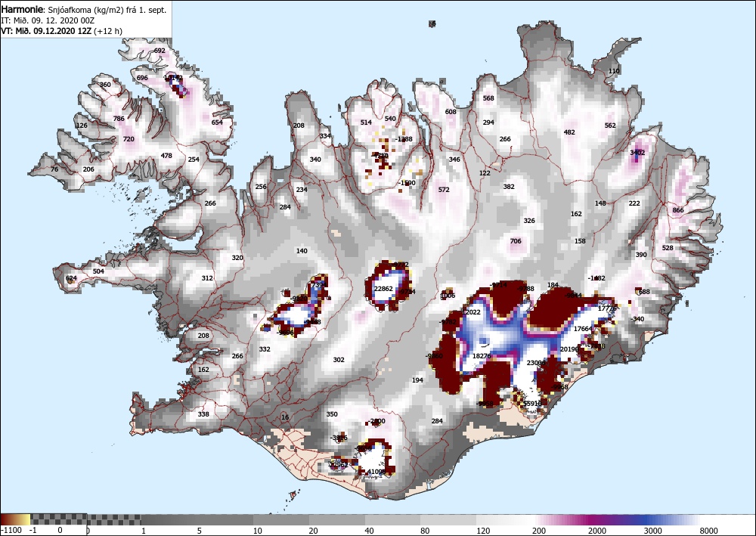Click the checkered transparent legend segment
756x536 pixels.
tap(86, 519)
